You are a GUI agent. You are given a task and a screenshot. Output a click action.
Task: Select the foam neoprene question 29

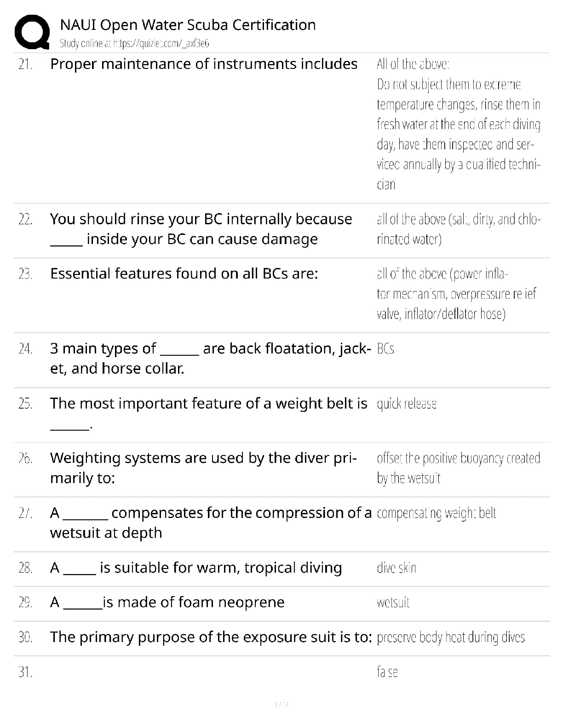pos(167,603)
